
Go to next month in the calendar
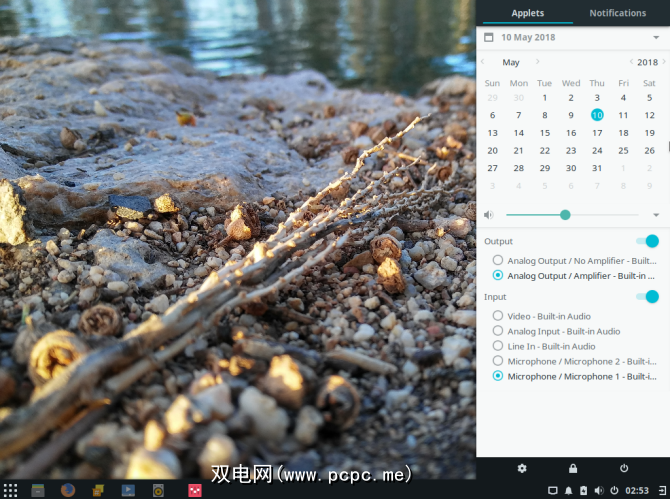click(538, 62)
